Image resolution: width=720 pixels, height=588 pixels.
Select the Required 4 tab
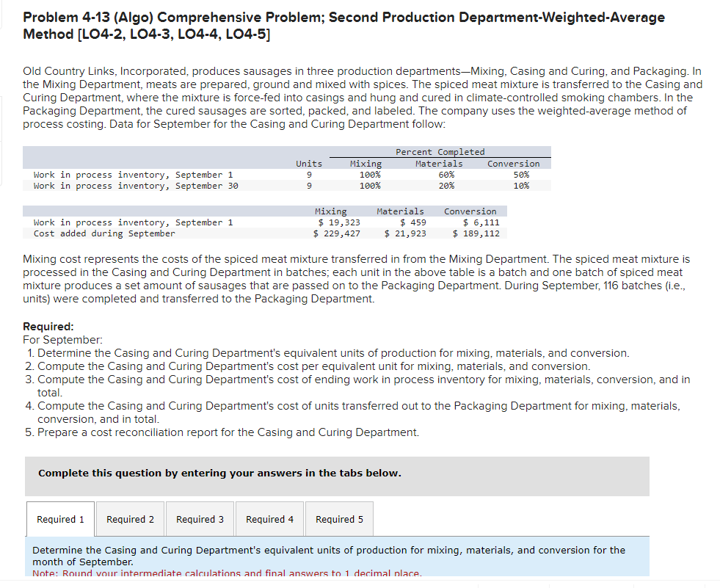coord(269,519)
